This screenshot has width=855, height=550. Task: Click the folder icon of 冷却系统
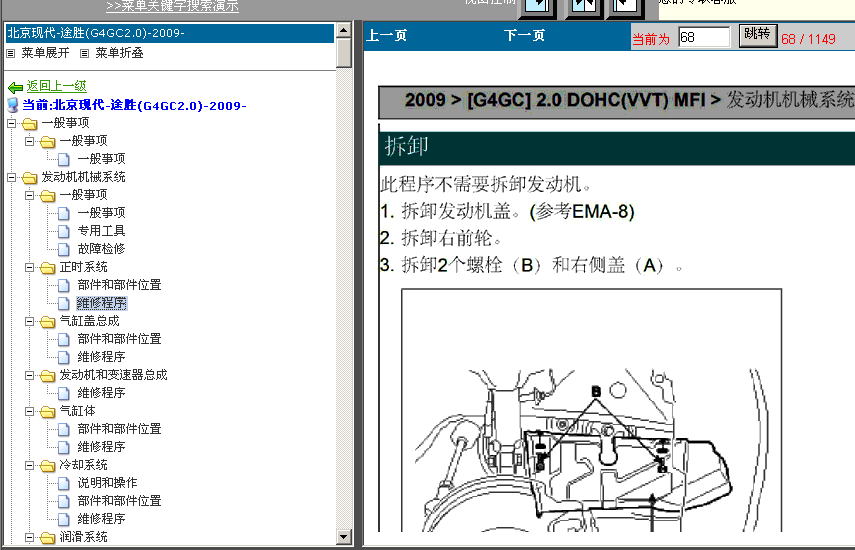[x=48, y=466]
